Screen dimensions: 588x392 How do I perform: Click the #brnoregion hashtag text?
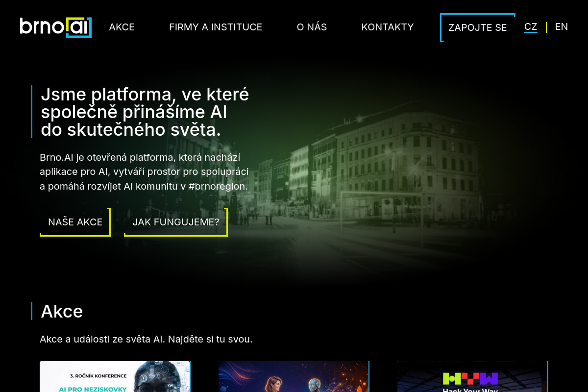[219, 186]
